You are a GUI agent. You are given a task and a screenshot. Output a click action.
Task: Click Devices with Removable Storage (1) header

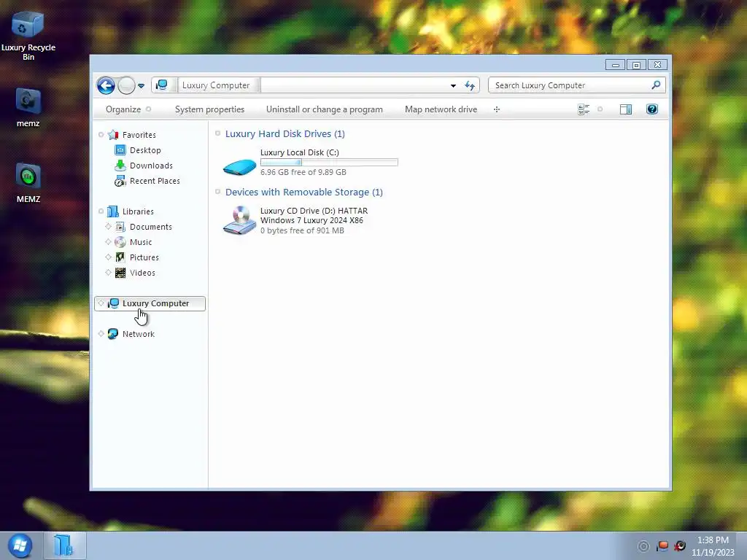point(304,192)
